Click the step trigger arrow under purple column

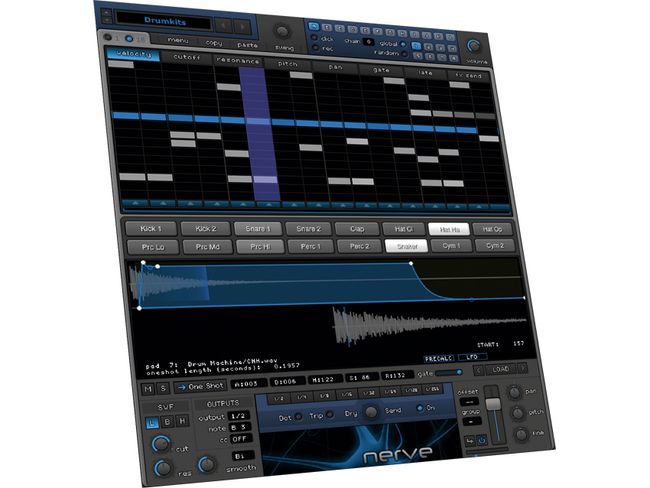click(x=269, y=204)
